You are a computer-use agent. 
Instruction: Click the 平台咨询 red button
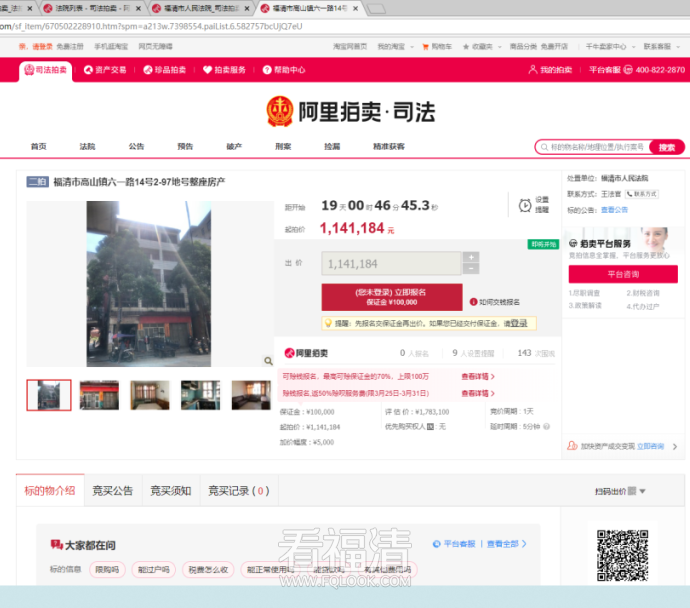623,274
